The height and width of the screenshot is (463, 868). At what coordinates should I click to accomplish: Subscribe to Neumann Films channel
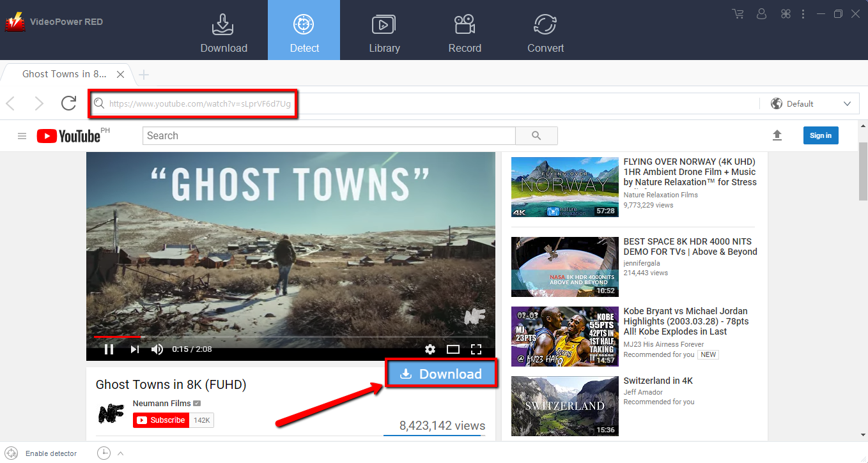(x=161, y=420)
